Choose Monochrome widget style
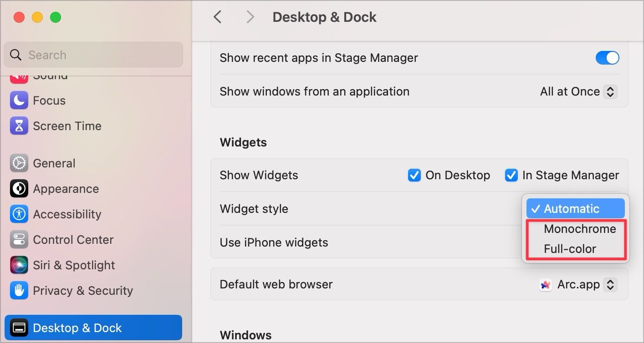The width and height of the screenshot is (644, 343). pos(579,229)
